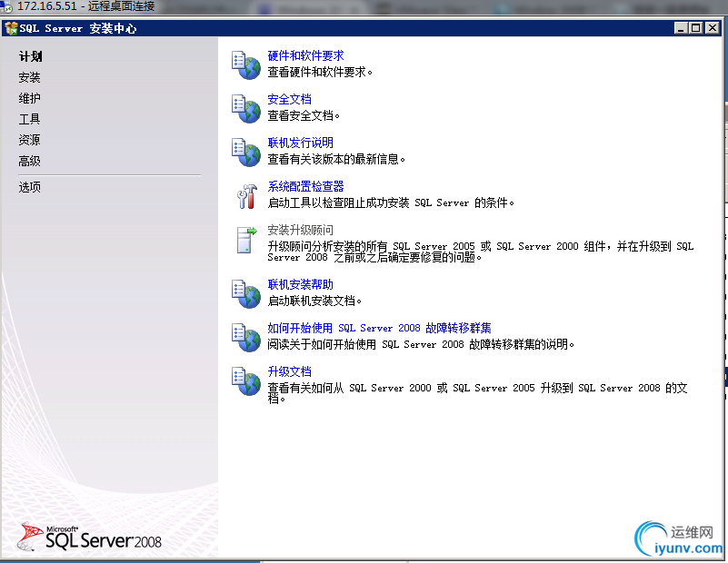Click the globe icon beside 联机安装帮助
Viewport: 728px width, 563px height.
[x=246, y=294]
